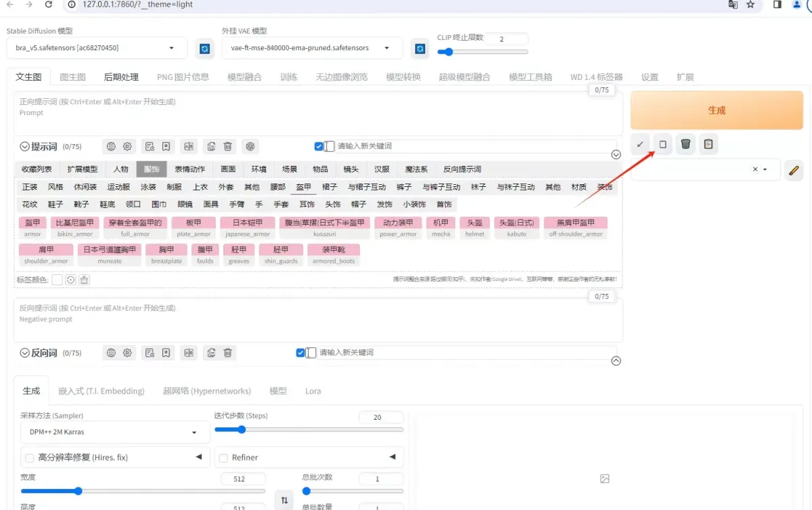The width and height of the screenshot is (812, 510).
Task: Tick the Refiner checkbox
Action: tap(223, 458)
